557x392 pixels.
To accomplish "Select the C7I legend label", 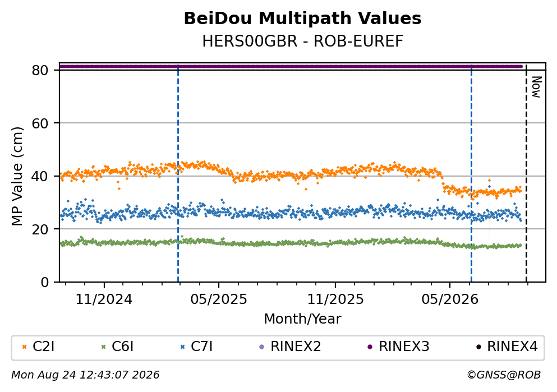I will pos(202,347).
